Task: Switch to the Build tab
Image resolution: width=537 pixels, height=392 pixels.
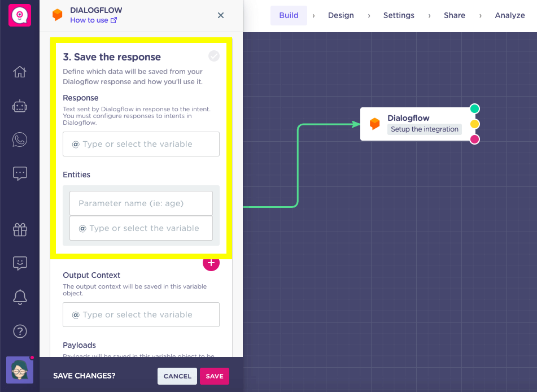Action: click(289, 15)
